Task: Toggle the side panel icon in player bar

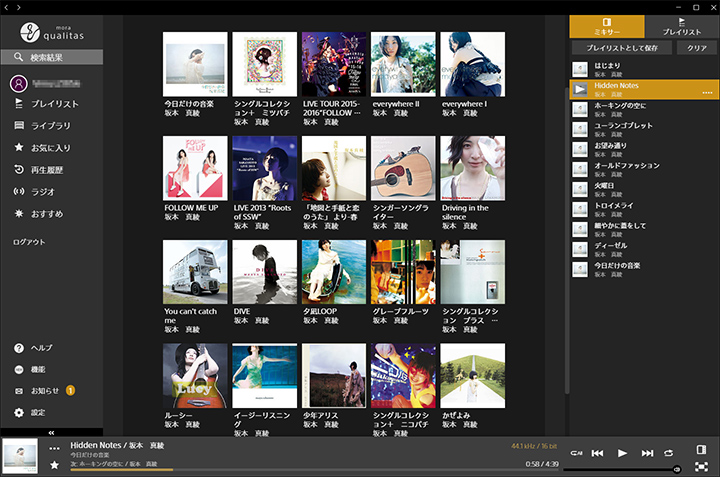Action: pos(701,449)
